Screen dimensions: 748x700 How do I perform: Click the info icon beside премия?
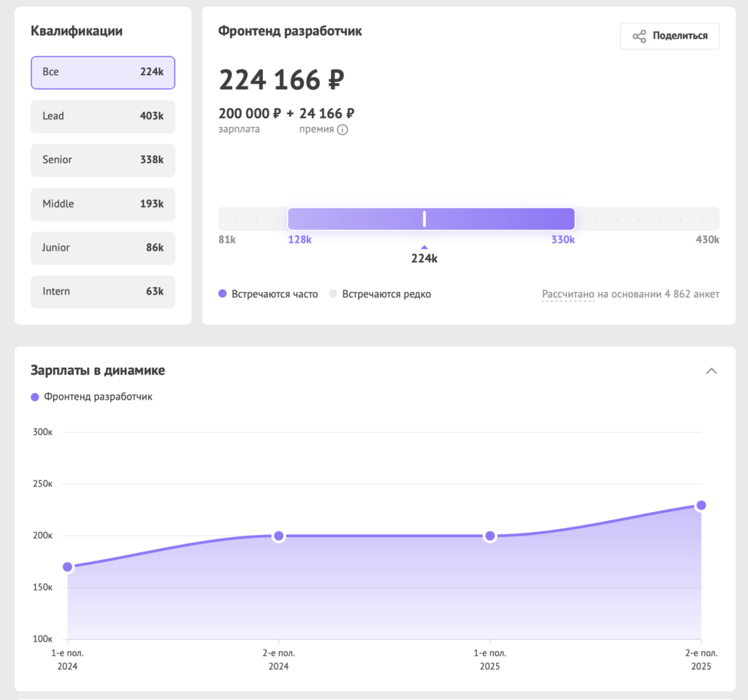click(342, 129)
